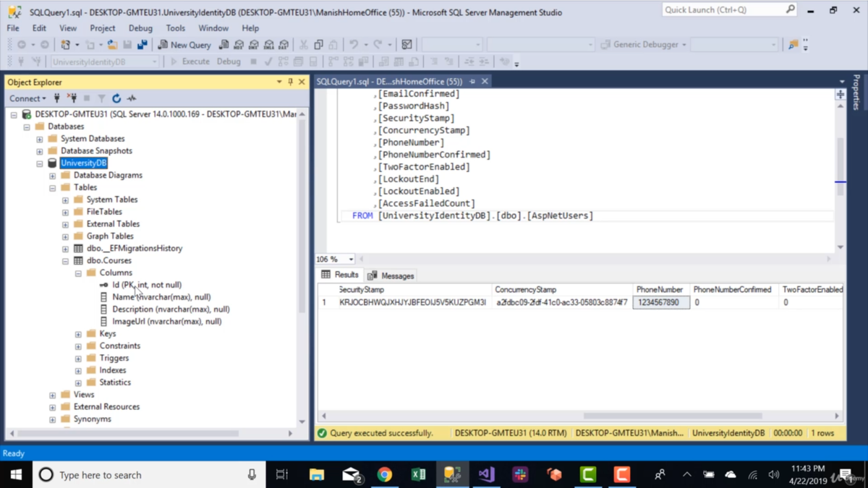Open Excel from the taskbar
868x488 pixels.
[418, 474]
